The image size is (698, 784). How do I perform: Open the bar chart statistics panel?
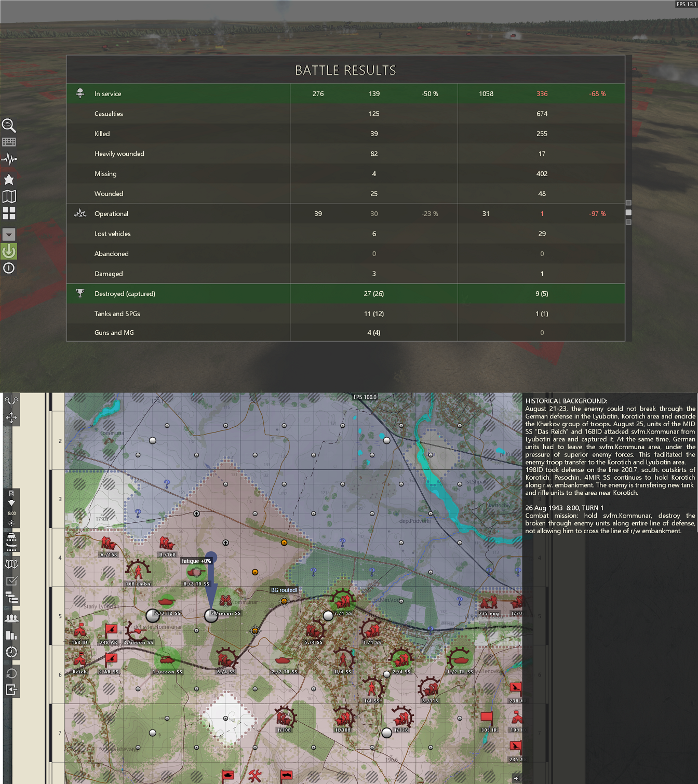[11, 635]
